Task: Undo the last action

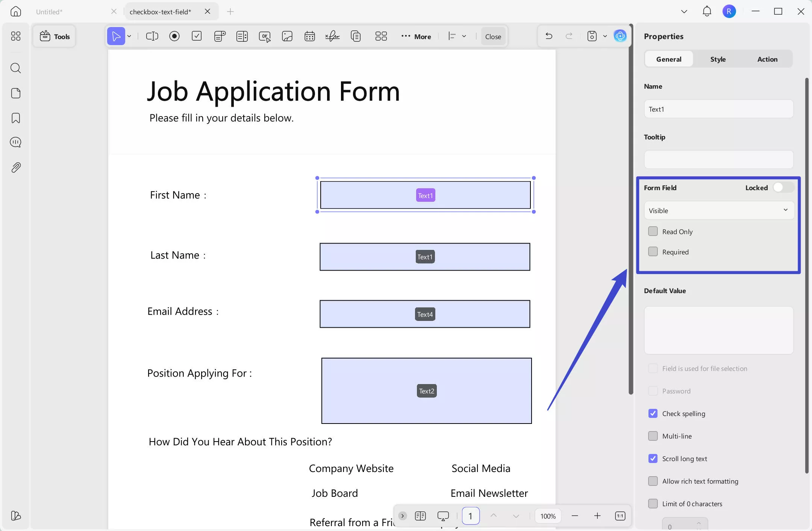Action: (x=549, y=36)
